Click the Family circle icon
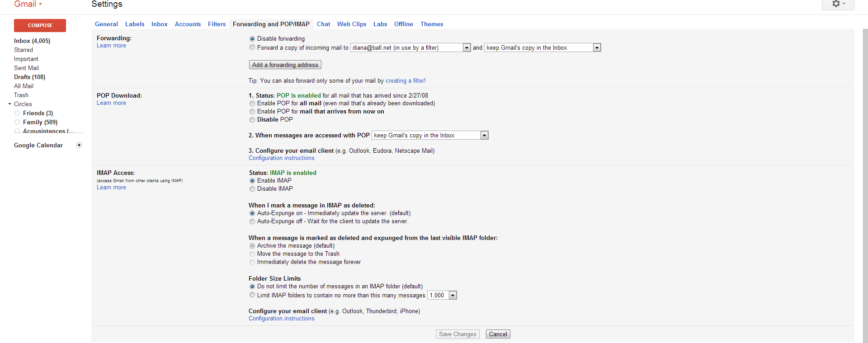 point(17,122)
